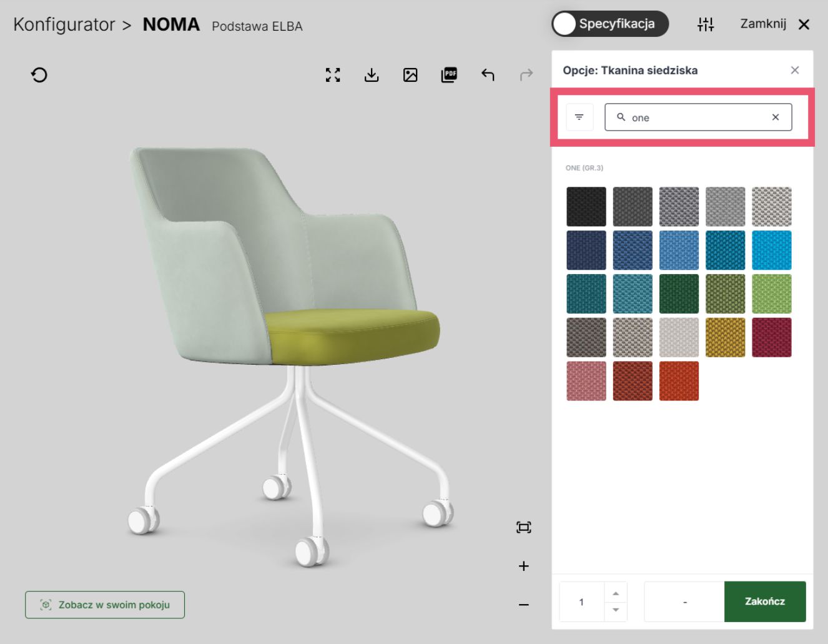828x644 pixels.
Task: Click the price field showing a dash
Action: click(x=684, y=602)
